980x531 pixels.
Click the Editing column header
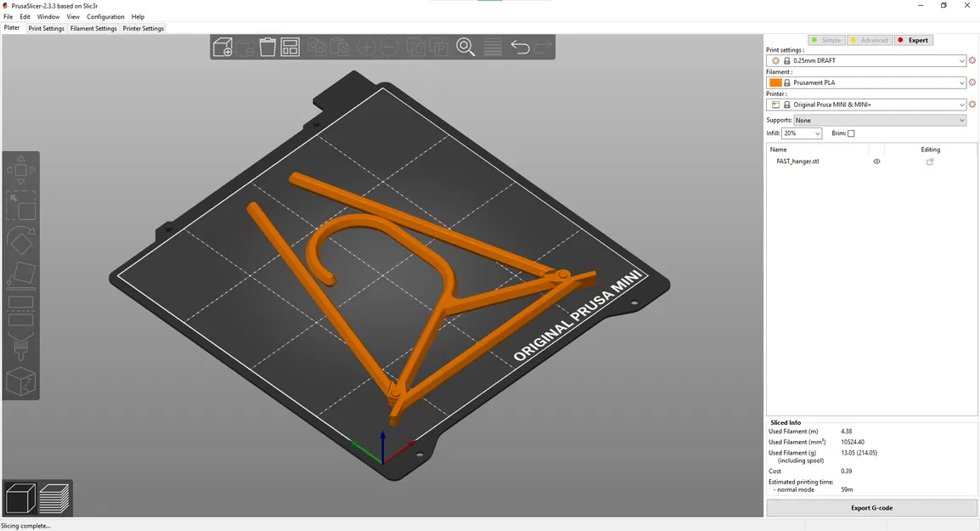pos(930,150)
